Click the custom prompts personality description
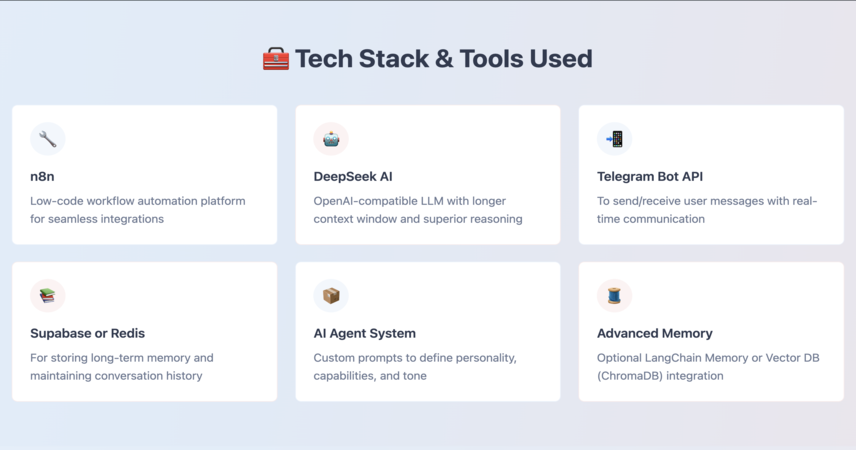 point(415,366)
